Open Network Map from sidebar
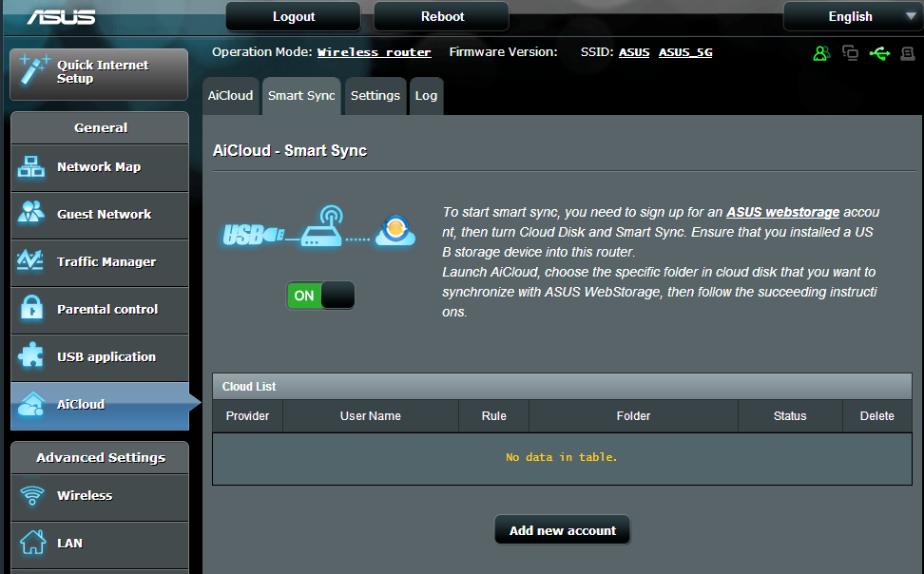Viewport: 924px width, 574px height. point(100,167)
